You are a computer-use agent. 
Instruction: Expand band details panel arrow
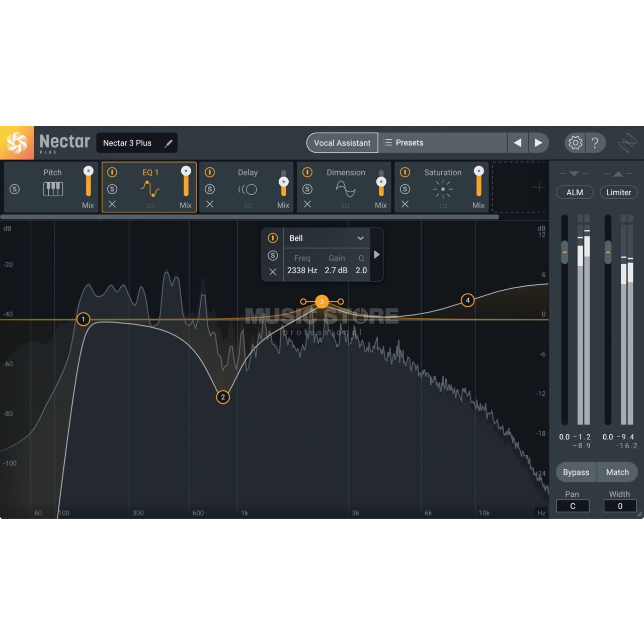point(377,255)
